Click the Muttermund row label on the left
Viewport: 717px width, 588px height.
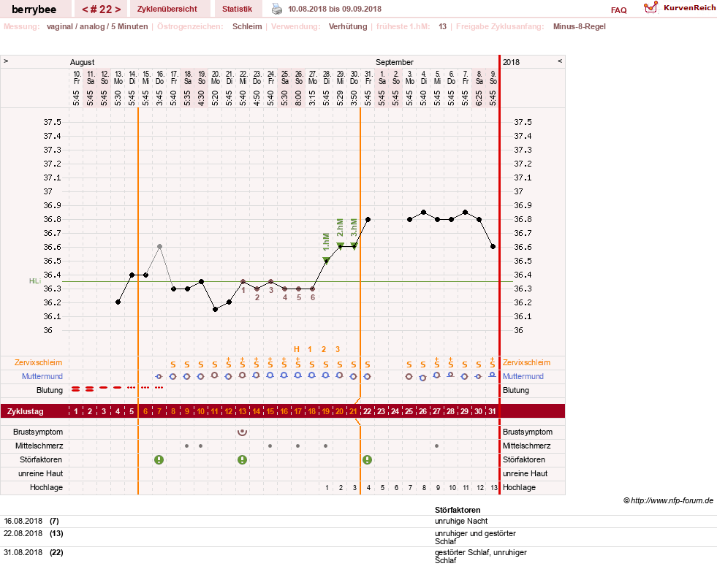pyautogui.click(x=42, y=376)
